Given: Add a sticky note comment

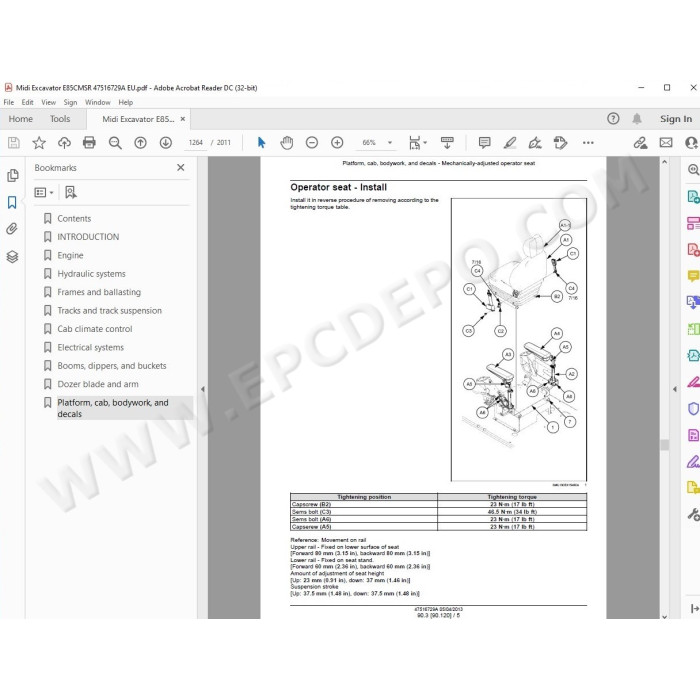Looking at the screenshot, I should click(x=484, y=143).
